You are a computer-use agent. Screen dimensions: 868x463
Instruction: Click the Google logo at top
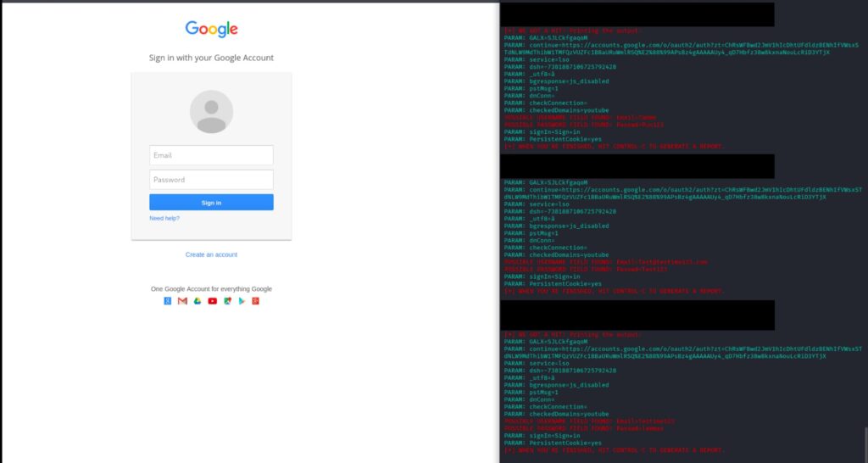click(x=211, y=30)
